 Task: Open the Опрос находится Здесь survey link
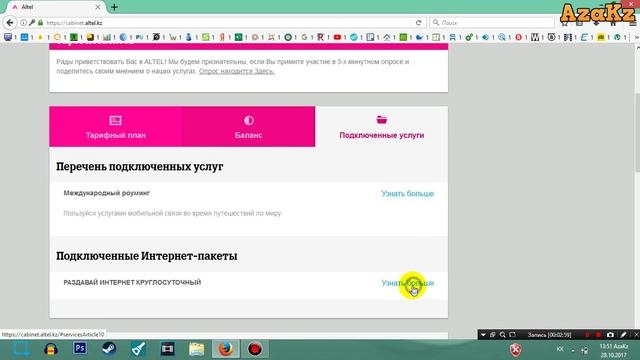click(x=237, y=71)
